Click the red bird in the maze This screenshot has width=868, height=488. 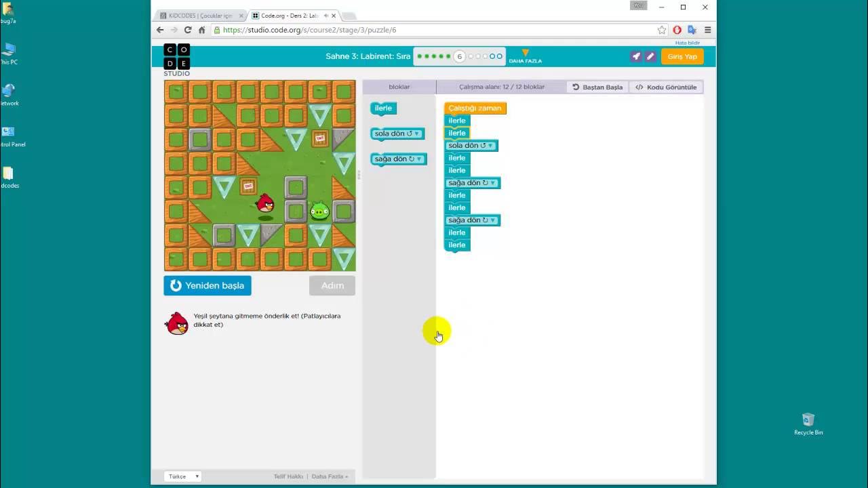coord(265,203)
